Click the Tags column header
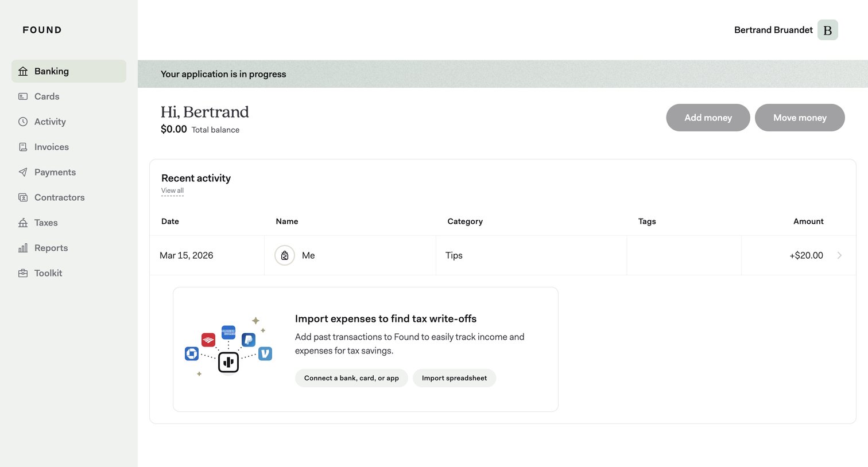The image size is (868, 467). 647,221
